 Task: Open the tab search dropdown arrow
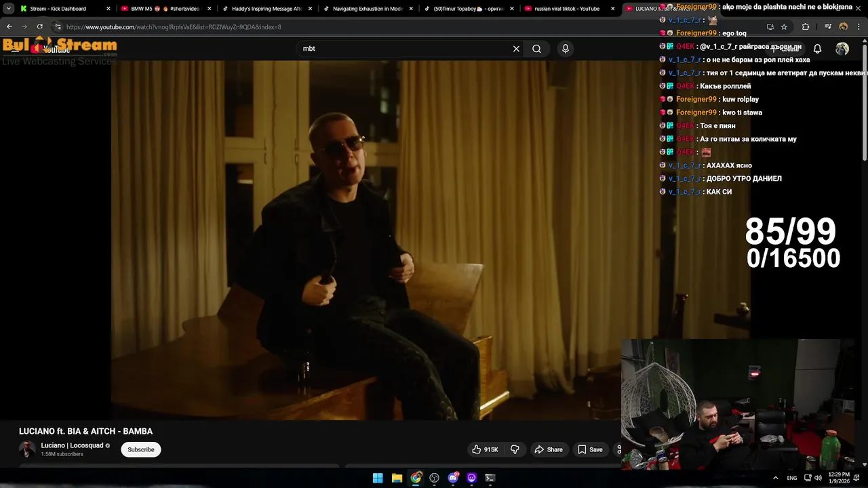(x=8, y=9)
